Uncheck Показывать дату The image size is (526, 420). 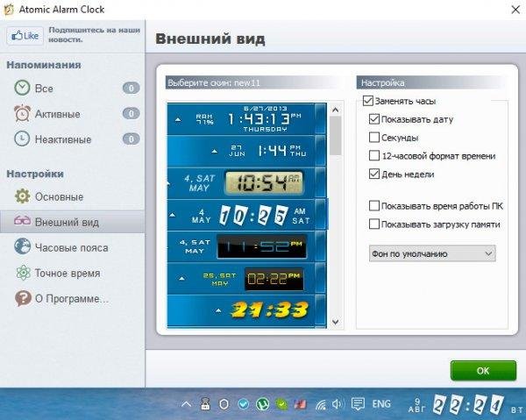pos(374,119)
